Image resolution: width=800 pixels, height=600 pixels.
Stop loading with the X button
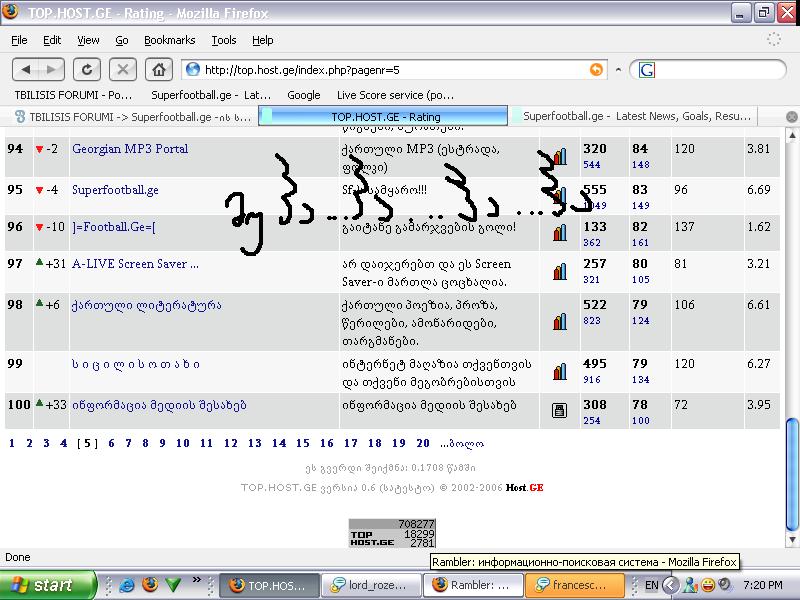122,69
